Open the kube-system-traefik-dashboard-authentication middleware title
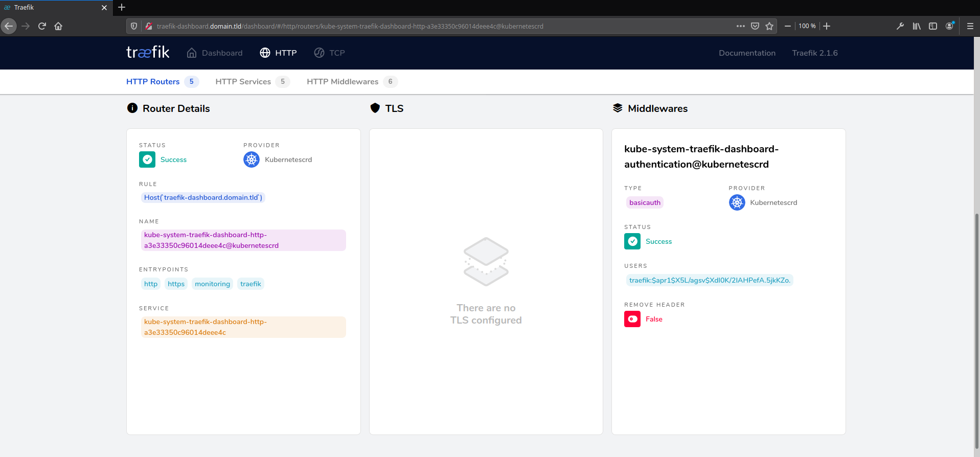 (x=701, y=156)
